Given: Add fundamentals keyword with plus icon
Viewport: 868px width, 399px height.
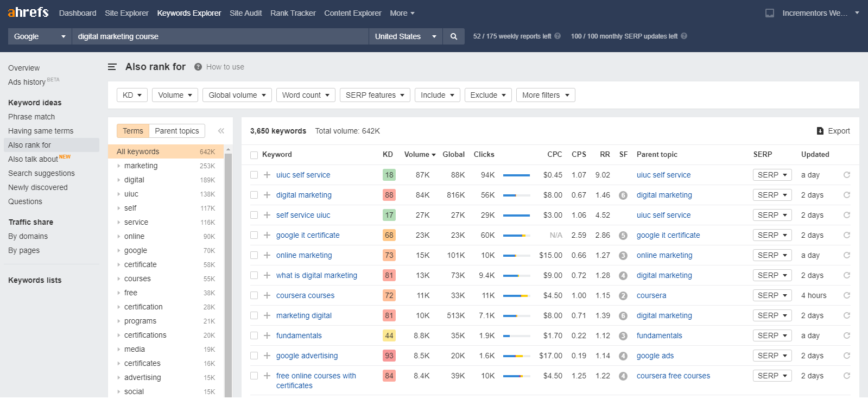Looking at the screenshot, I should (267, 335).
